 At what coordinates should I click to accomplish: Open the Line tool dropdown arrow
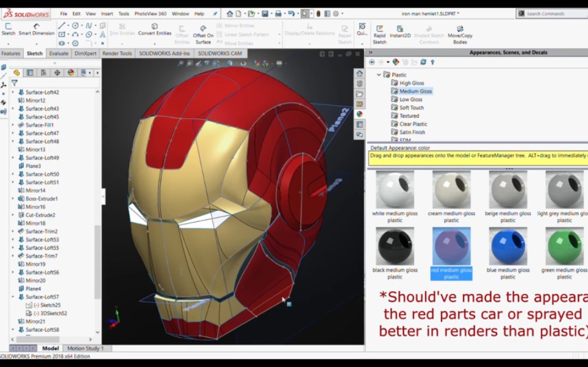click(x=67, y=25)
